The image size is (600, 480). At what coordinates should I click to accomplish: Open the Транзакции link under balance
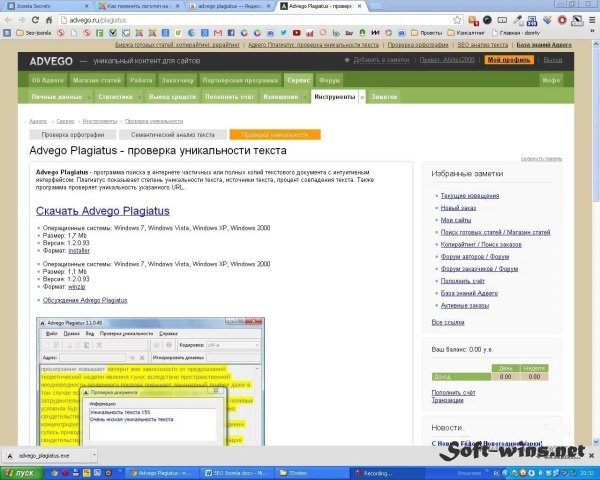(x=447, y=400)
